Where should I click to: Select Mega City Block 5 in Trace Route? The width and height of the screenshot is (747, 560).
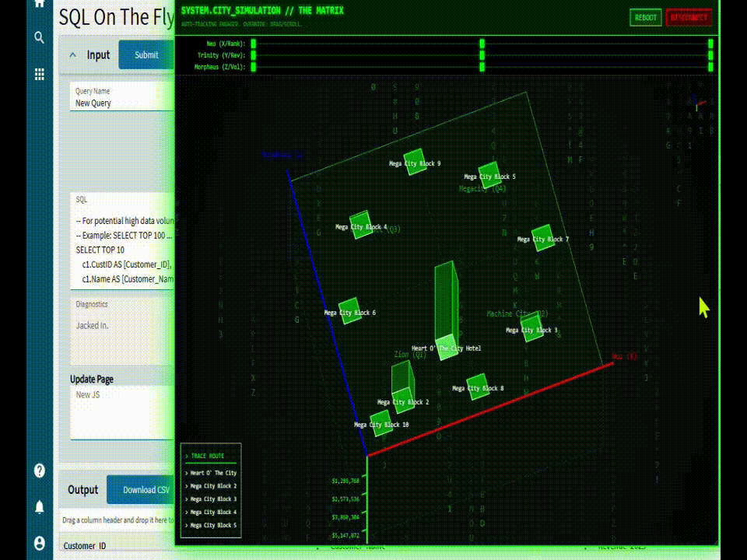[x=211, y=525]
